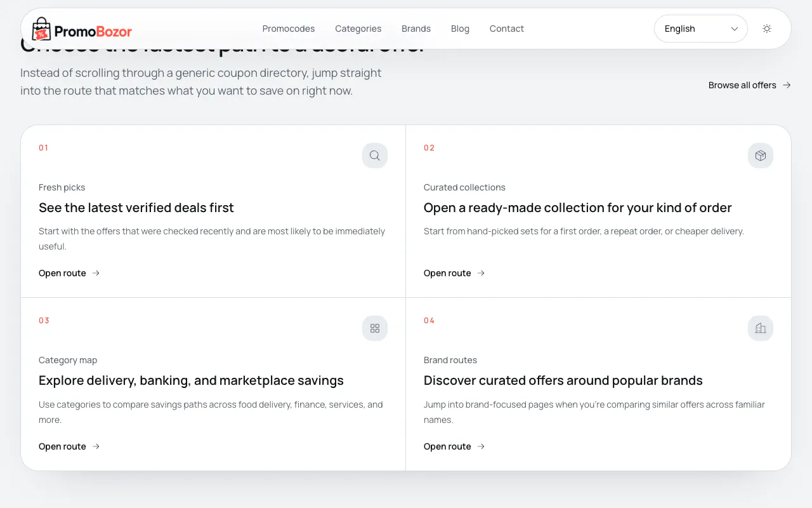Click the chevron in the language selector
812x508 pixels.
(735, 29)
